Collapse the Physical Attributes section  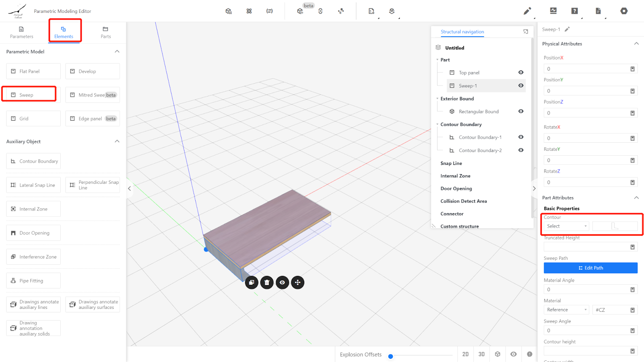tap(636, 44)
